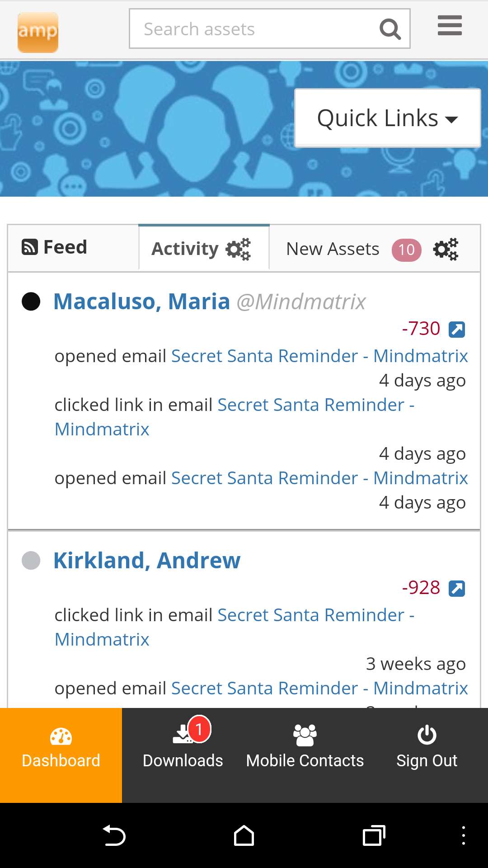488x868 pixels.
Task: Select the Activity tab
Action: pyautogui.click(x=185, y=249)
